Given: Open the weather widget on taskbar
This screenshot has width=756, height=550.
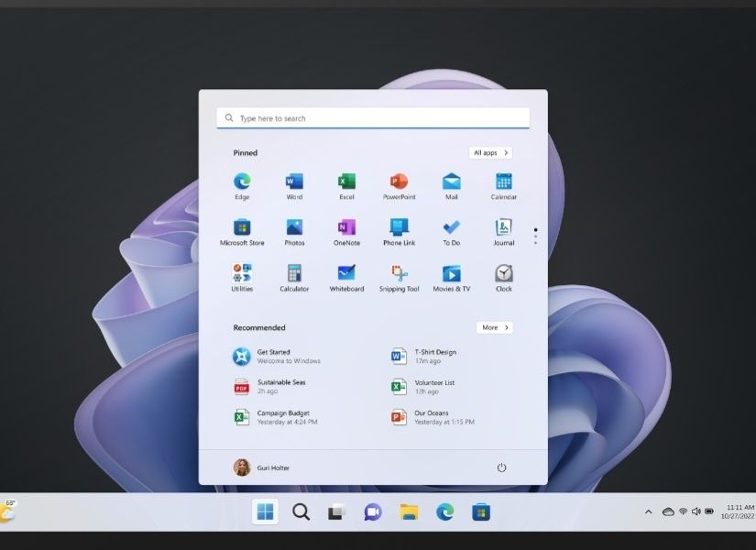Looking at the screenshot, I should (8, 511).
